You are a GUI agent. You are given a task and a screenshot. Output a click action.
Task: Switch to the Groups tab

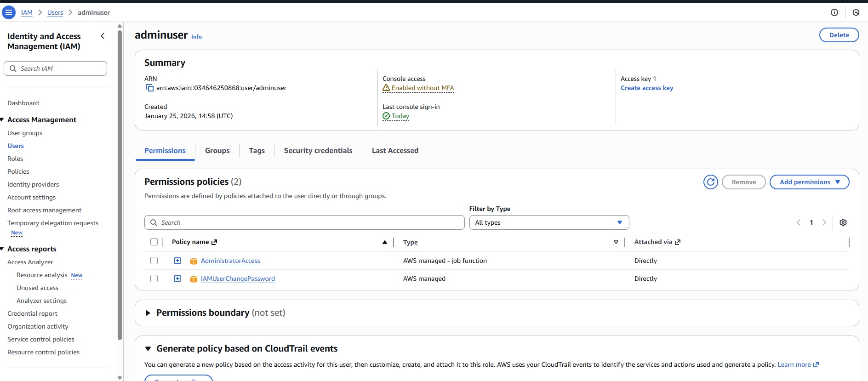[217, 150]
